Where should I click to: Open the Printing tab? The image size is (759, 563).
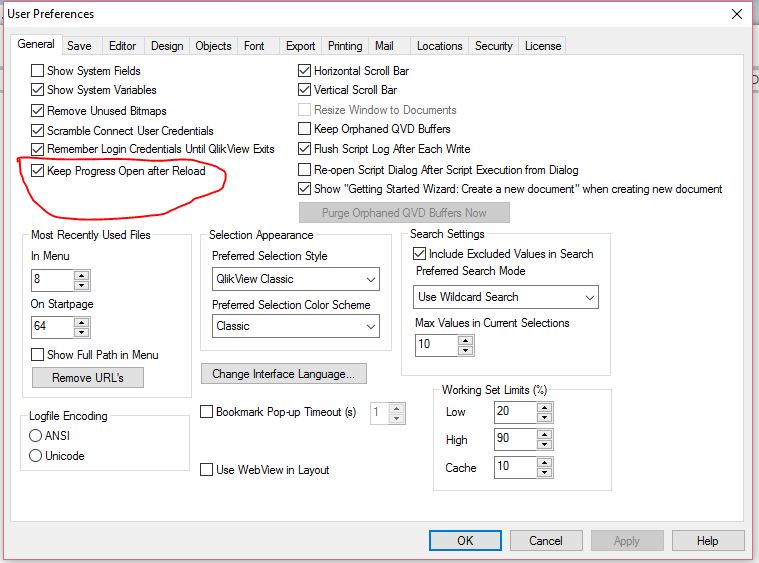(345, 46)
